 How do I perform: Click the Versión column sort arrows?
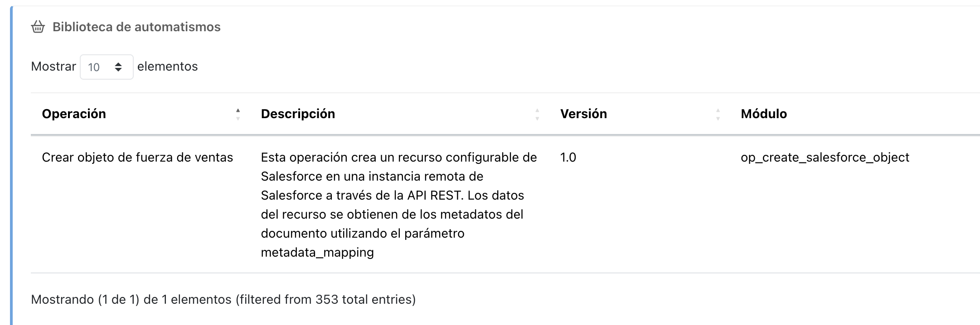pos(718,114)
